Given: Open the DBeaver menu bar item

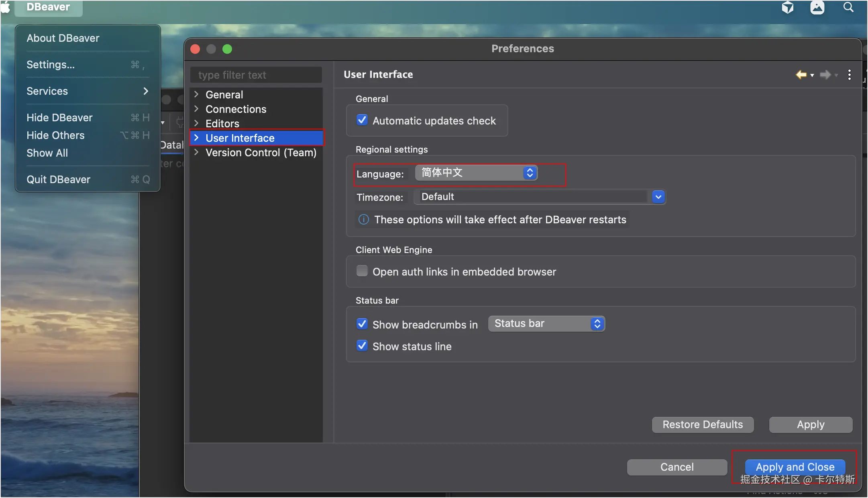Looking at the screenshot, I should [48, 7].
